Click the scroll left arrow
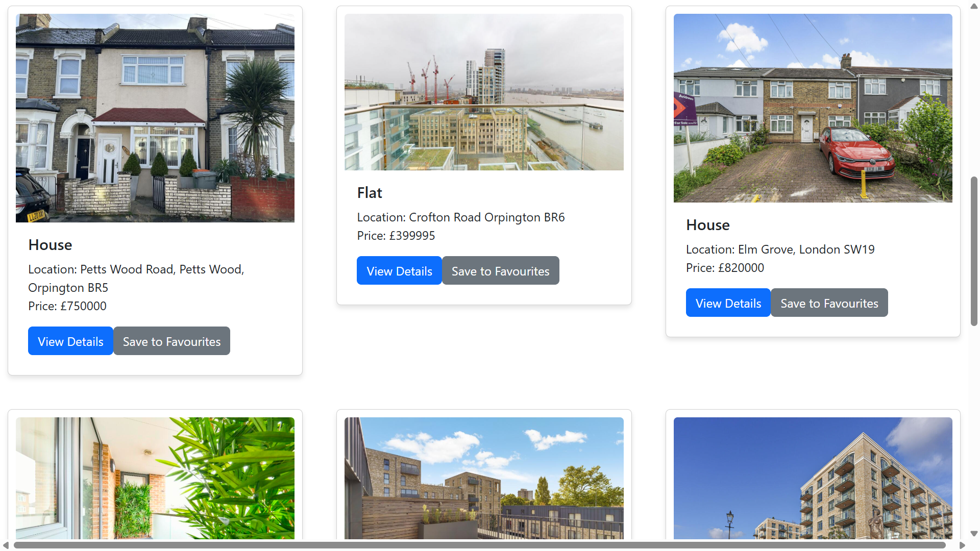This screenshot has height=551, width=980. [x=6, y=545]
